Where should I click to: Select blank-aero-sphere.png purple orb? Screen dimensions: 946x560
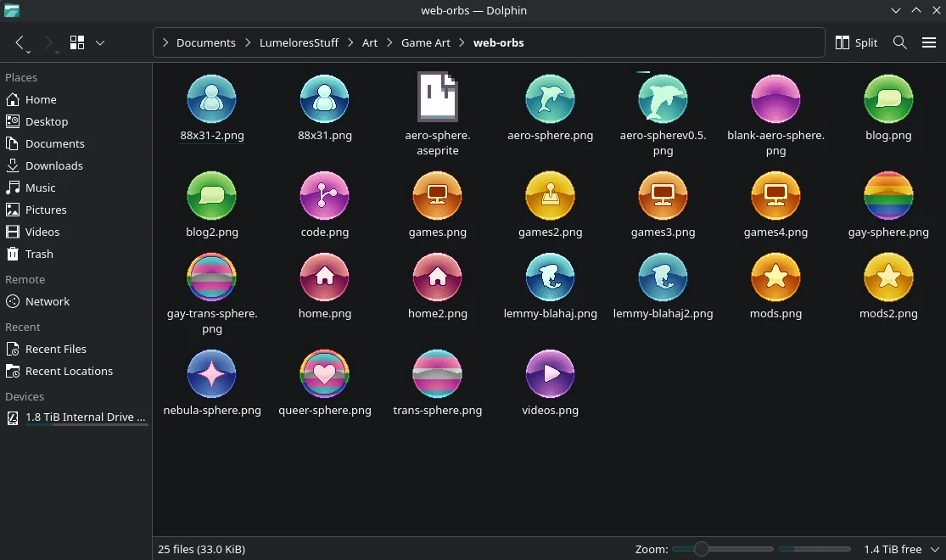coord(775,99)
